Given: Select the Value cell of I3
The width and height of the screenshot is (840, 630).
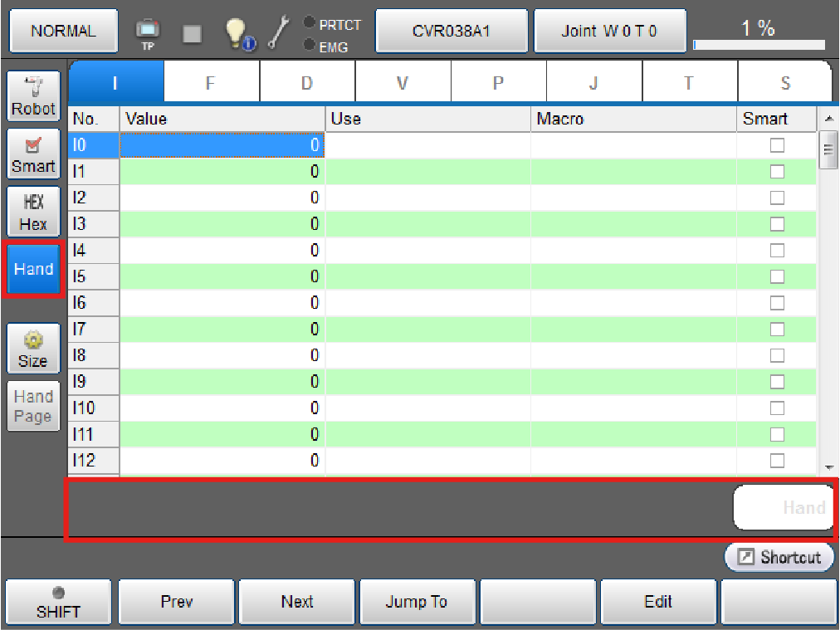Looking at the screenshot, I should pyautogui.click(x=222, y=224).
